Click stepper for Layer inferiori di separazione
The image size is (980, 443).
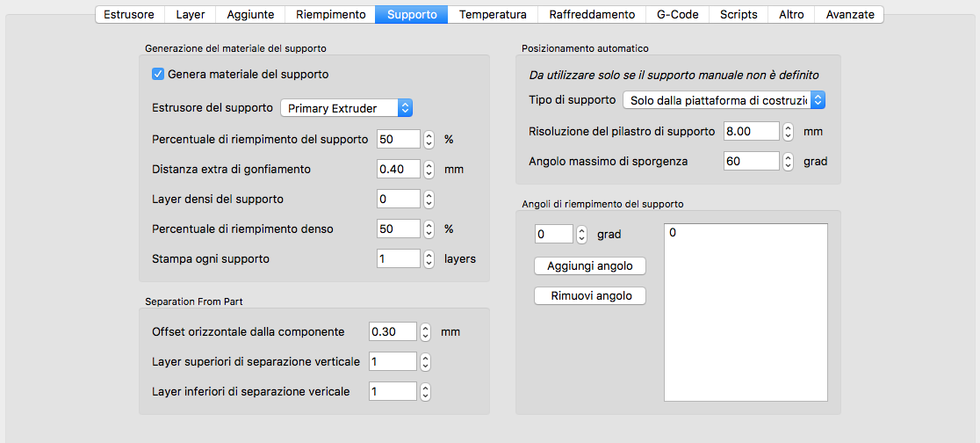click(x=425, y=391)
